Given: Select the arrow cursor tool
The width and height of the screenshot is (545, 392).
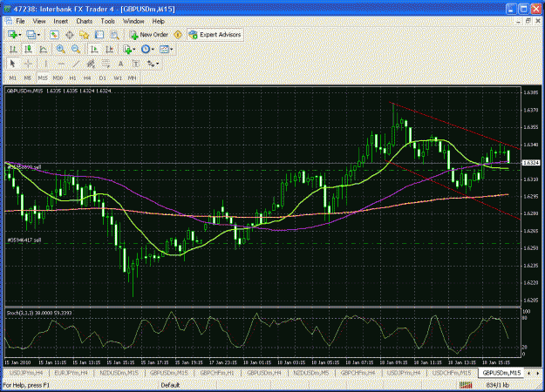Looking at the screenshot, I should click(x=13, y=64).
